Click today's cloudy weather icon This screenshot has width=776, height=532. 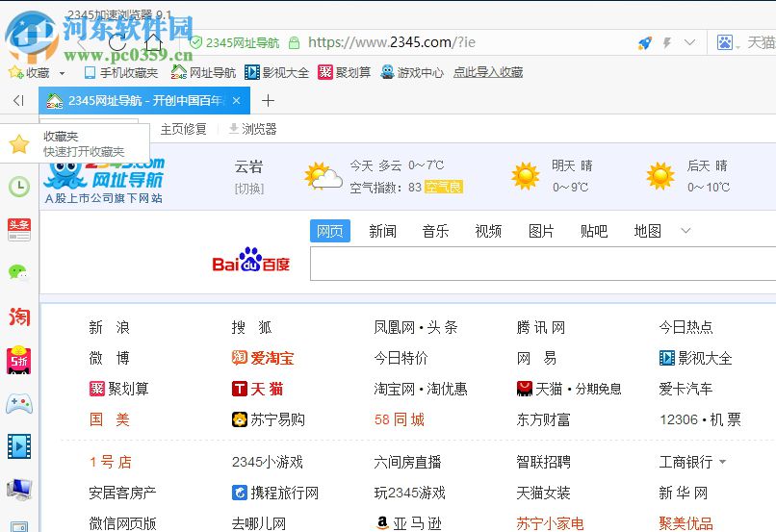(x=323, y=176)
